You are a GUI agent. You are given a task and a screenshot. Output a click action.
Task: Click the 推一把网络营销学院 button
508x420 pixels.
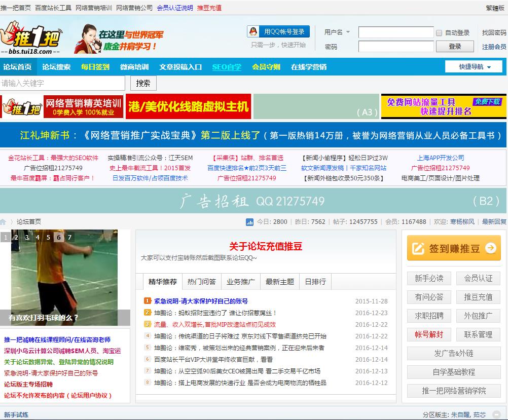coord(454,391)
